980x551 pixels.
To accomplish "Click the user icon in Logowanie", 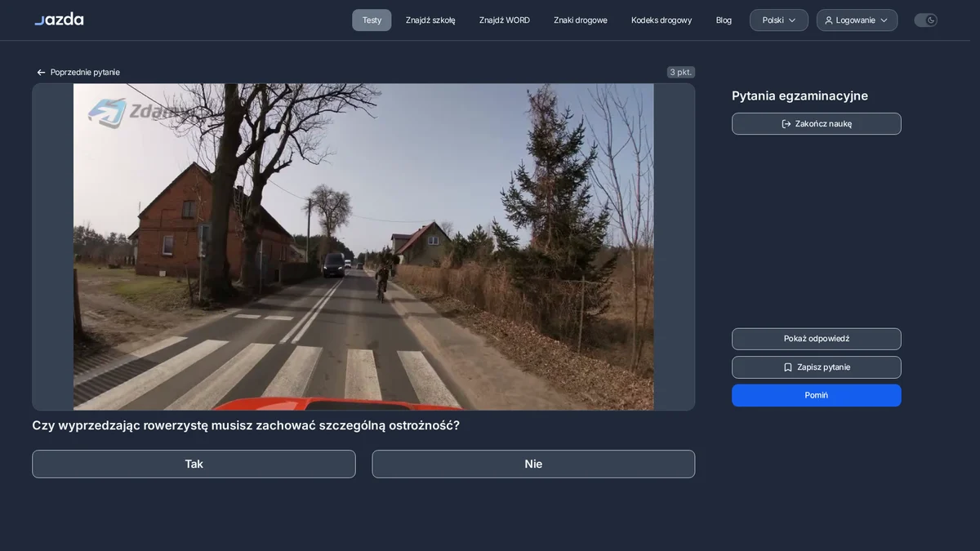I will click(829, 20).
